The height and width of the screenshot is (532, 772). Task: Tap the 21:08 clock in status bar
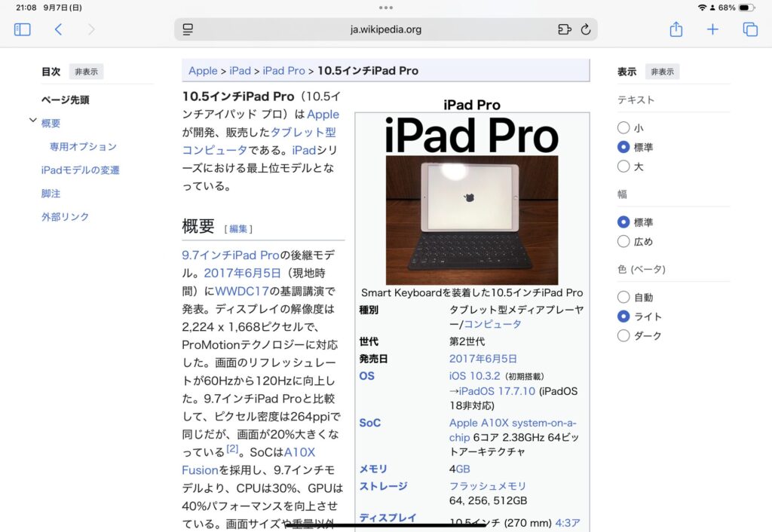(26, 8)
